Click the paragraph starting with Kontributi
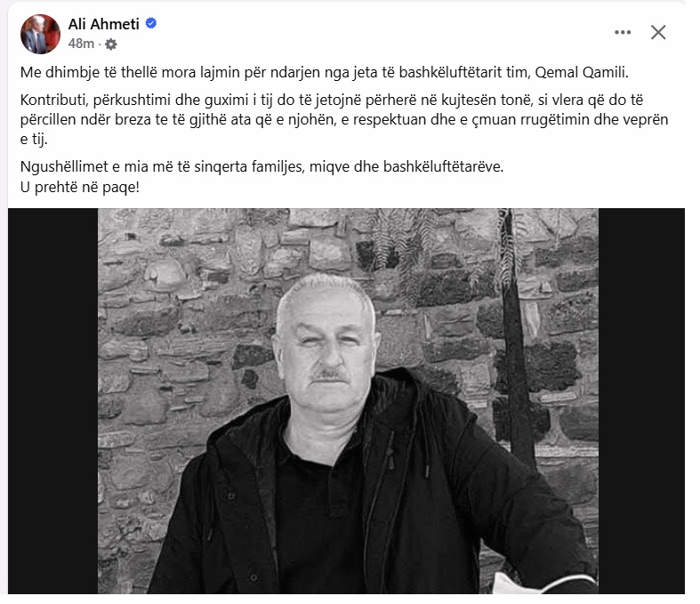Image resolution: width=700 pixels, height=604 pixels. pos(343,119)
